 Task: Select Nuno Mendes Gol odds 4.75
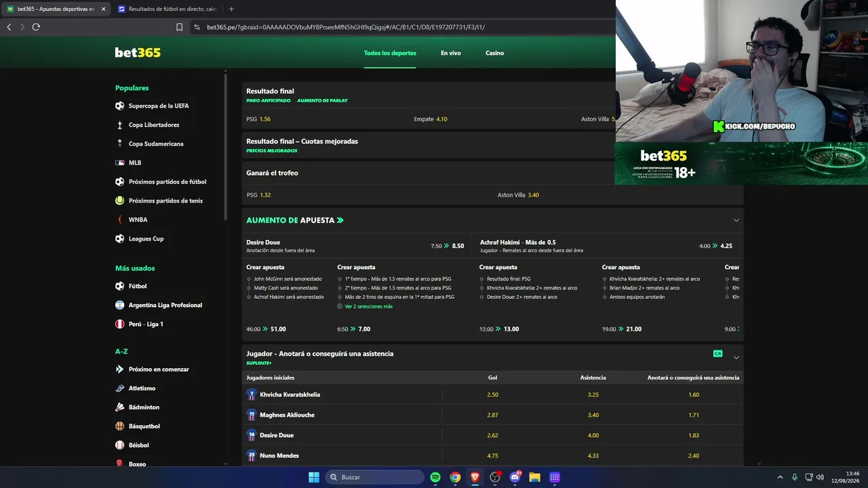[x=493, y=455]
